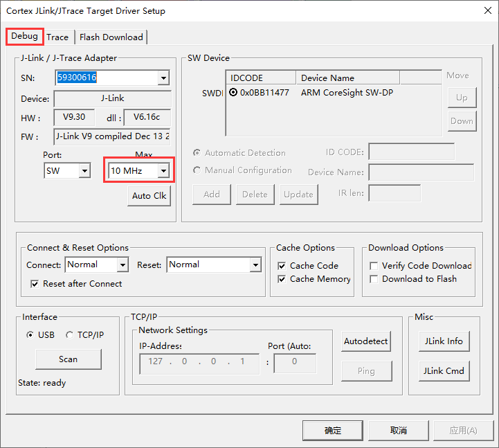Viewport: 499px width, 448px height.
Task: Switch to the Debug tab
Action: click(24, 36)
